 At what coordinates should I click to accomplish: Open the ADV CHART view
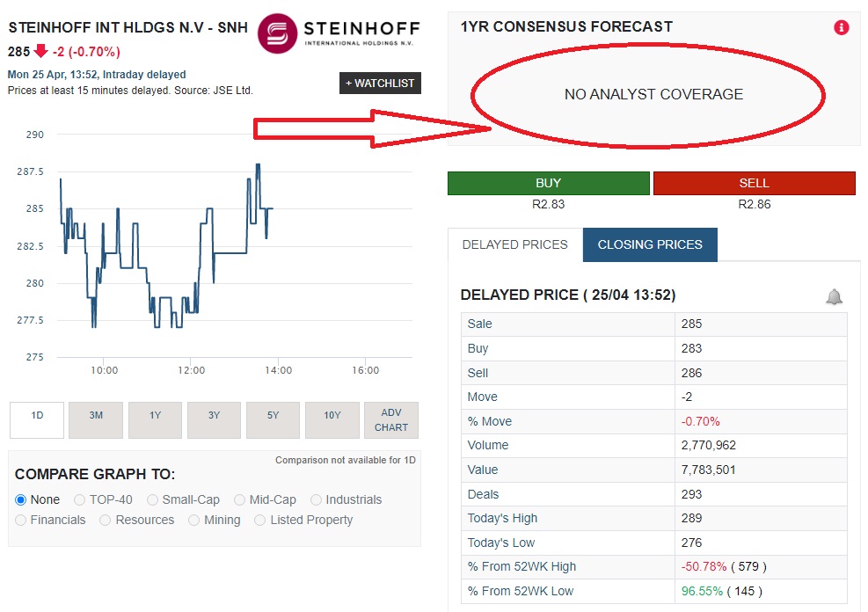390,419
